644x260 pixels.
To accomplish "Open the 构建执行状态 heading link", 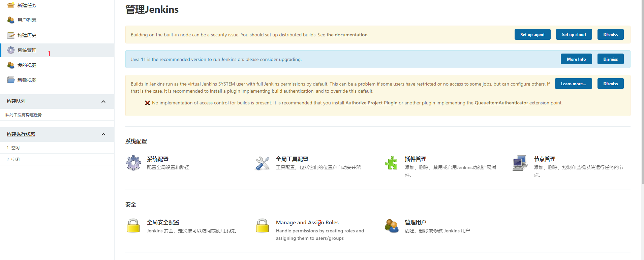I will (21, 134).
